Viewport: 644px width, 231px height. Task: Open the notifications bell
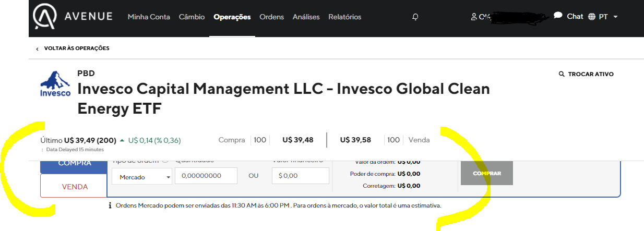415,17
